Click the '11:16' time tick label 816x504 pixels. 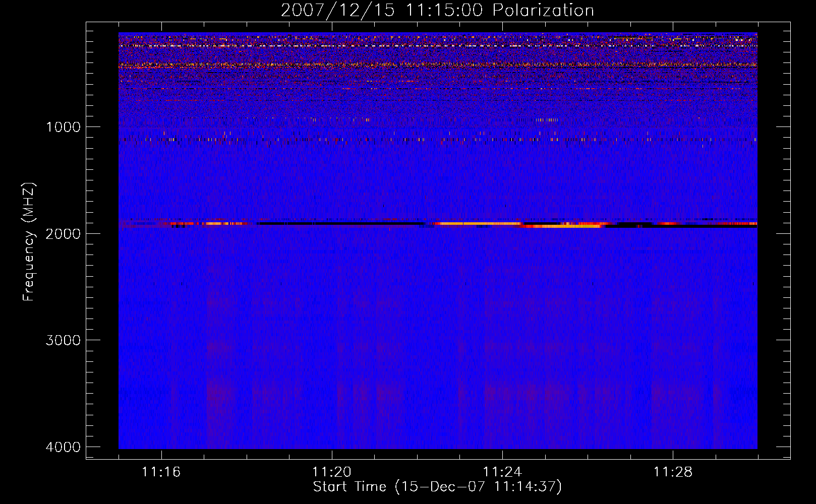tap(161, 472)
